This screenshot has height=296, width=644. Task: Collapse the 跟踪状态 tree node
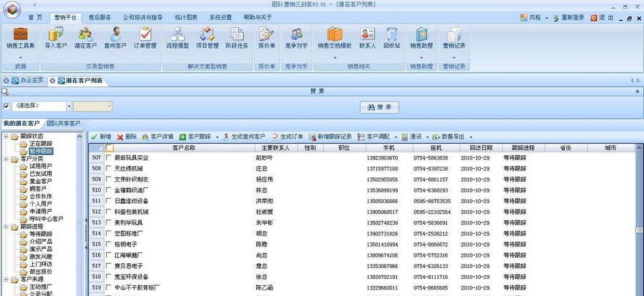click(6, 136)
